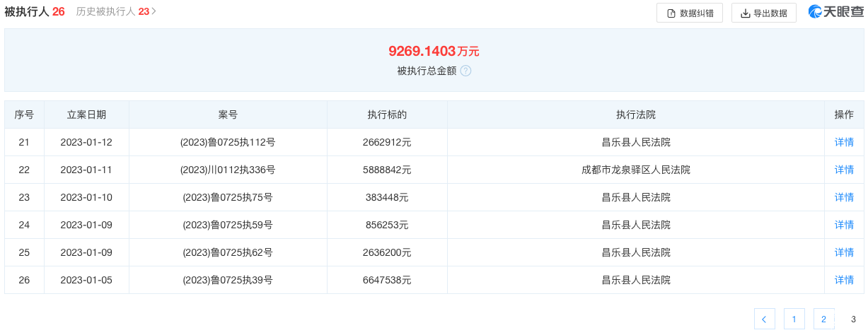
Task: Click the 成都市龙泉驿区人民法院 court cell
Action: [x=635, y=170]
